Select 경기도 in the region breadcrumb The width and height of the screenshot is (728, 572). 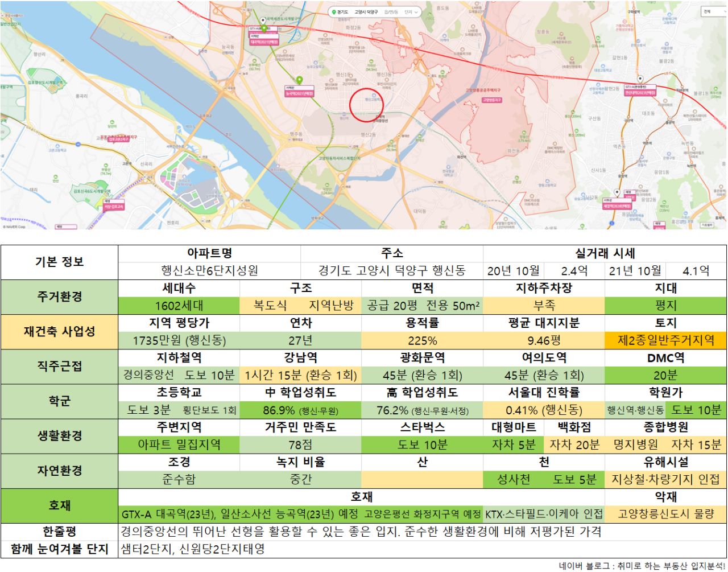click(x=342, y=12)
